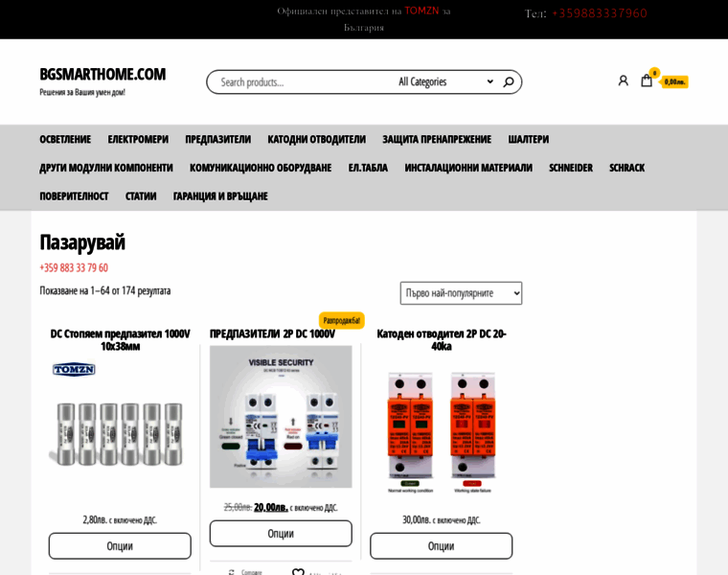Click the discounted price 20,00лв.
The image size is (728, 575).
271,507
